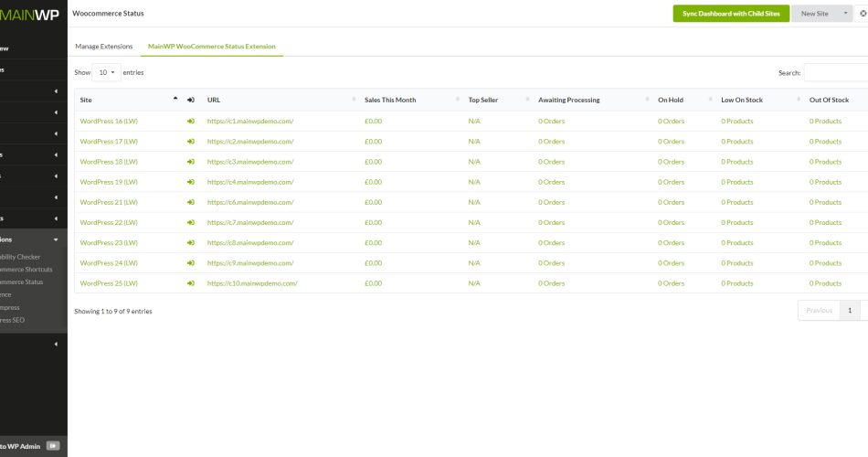This screenshot has height=457, width=868.
Task: Open Out Of Stock products for WordPress 23 (LW)
Action: [x=825, y=242]
